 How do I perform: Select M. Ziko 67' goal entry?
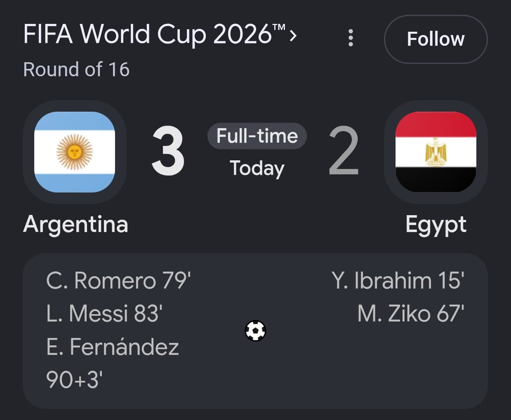(411, 314)
